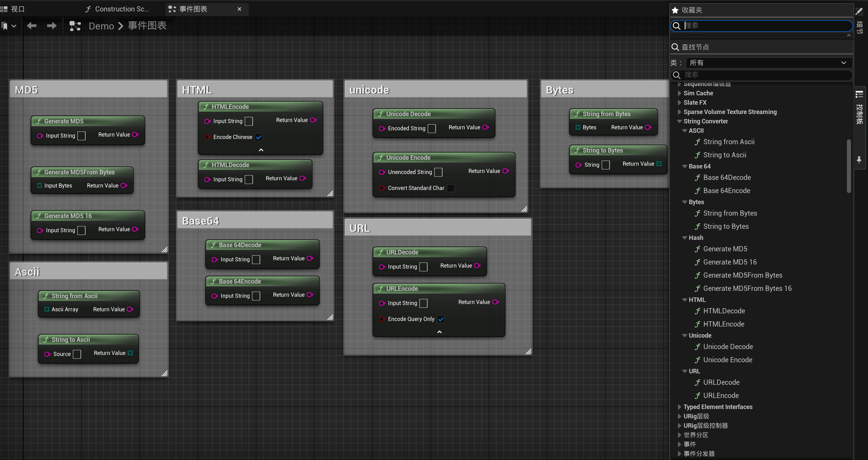The image size is (868, 460).
Task: Click String to Bytes Return Value array pin
Action: pos(659,164)
